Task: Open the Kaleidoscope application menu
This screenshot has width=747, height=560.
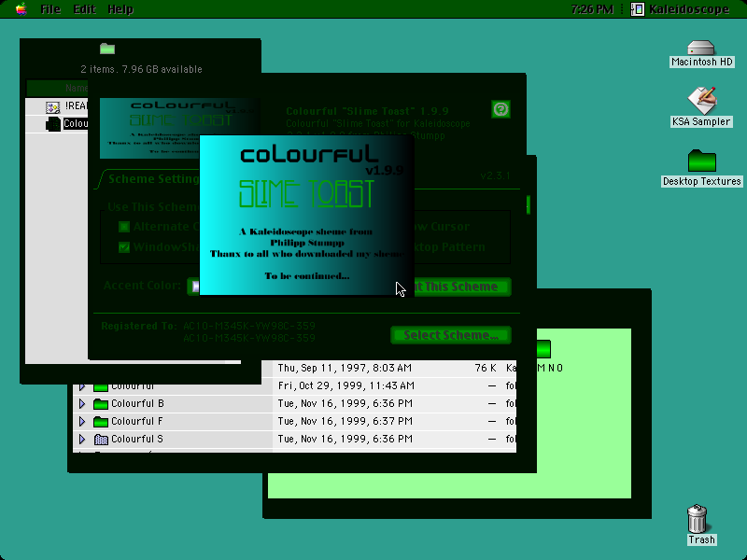Action: [681, 9]
